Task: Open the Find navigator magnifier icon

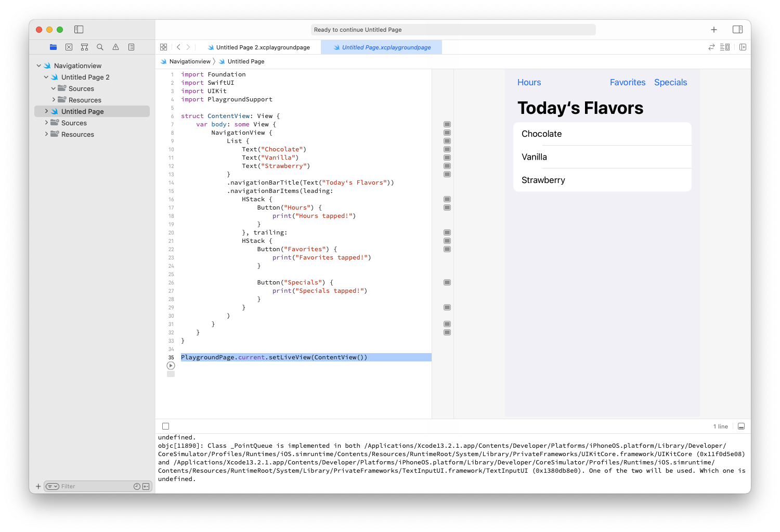Action: tap(100, 47)
